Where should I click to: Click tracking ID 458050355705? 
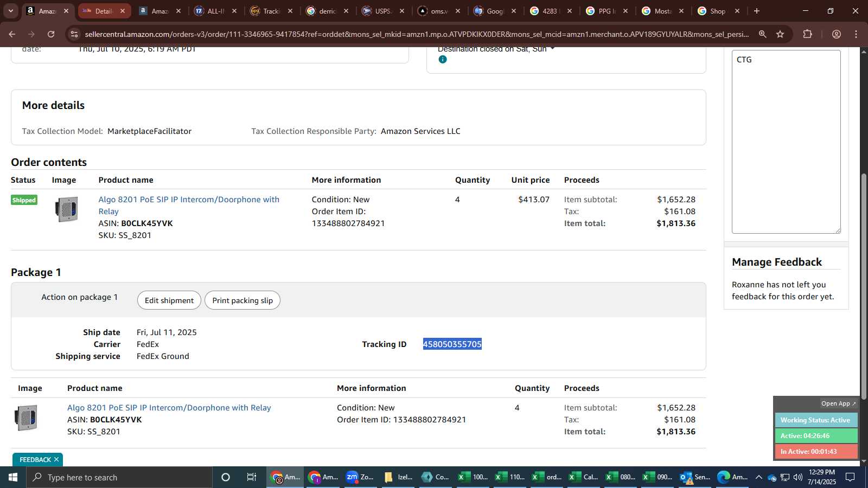[452, 344]
